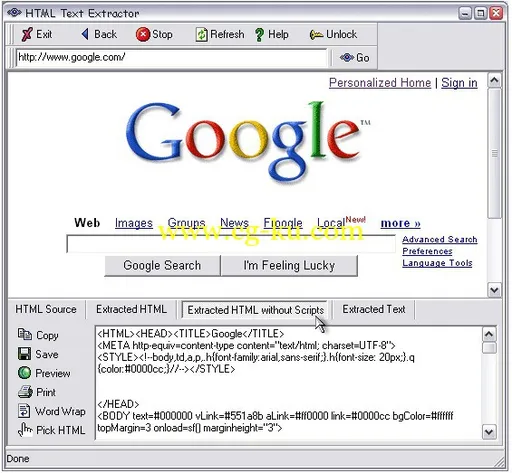512x473 pixels.
Task: Click into the URL address field
Action: (172, 57)
